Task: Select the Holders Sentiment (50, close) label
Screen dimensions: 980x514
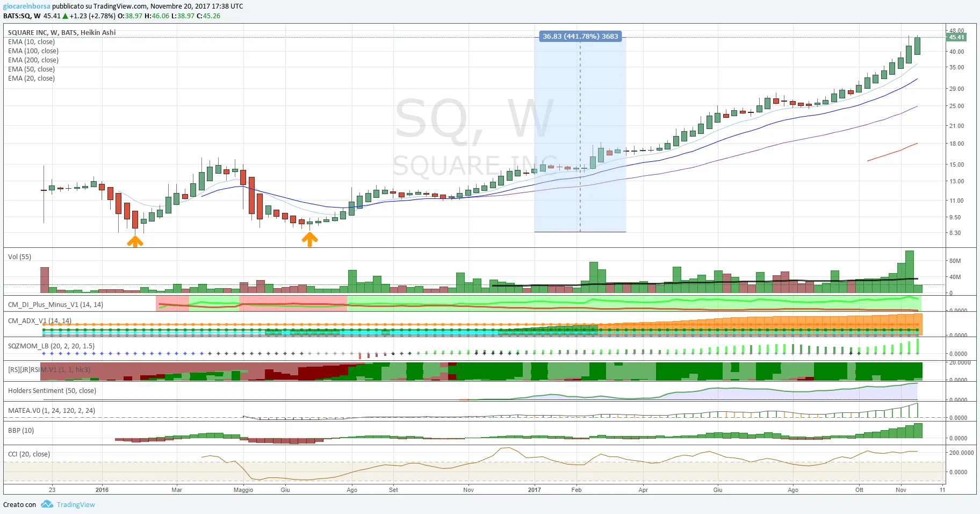Action: point(52,391)
